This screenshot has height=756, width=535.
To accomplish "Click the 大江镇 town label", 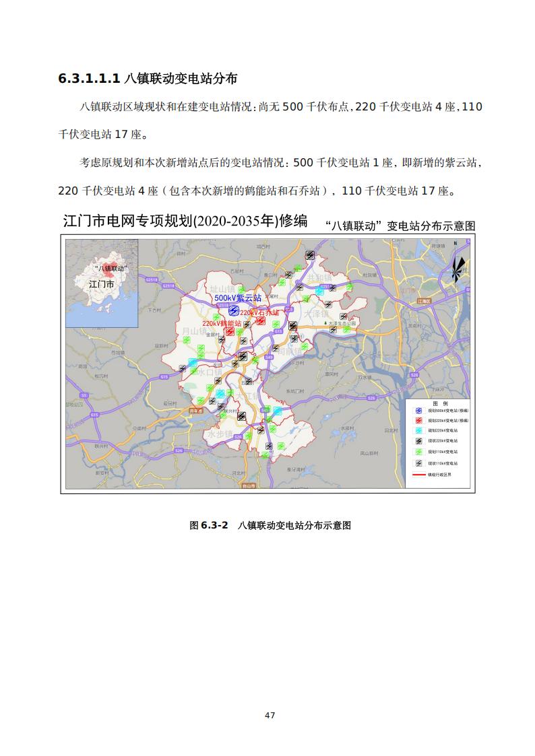I will click(x=248, y=397).
